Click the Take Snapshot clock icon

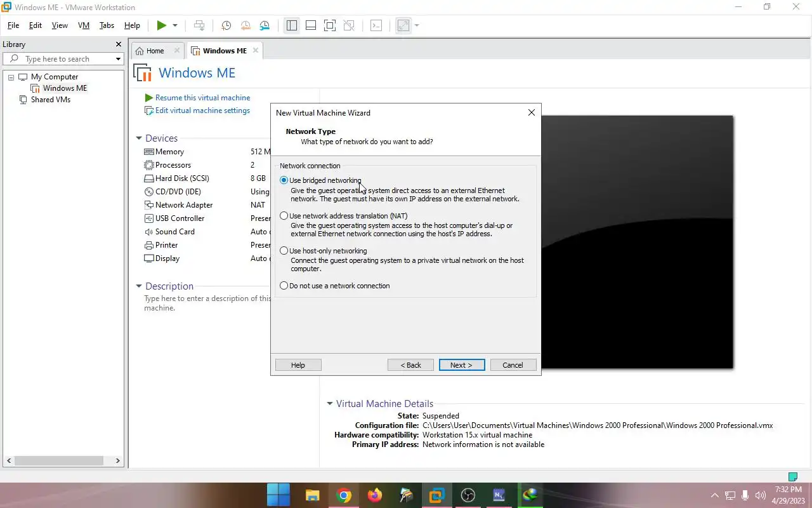click(226, 25)
